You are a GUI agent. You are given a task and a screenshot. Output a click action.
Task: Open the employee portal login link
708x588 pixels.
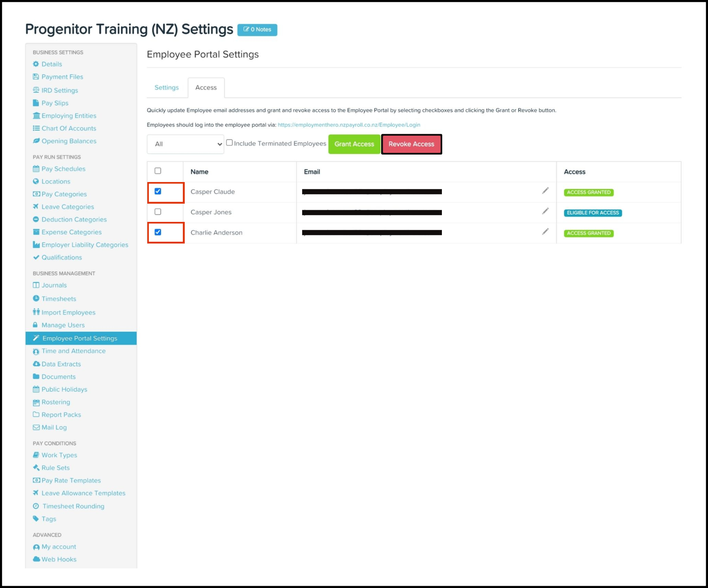click(349, 125)
